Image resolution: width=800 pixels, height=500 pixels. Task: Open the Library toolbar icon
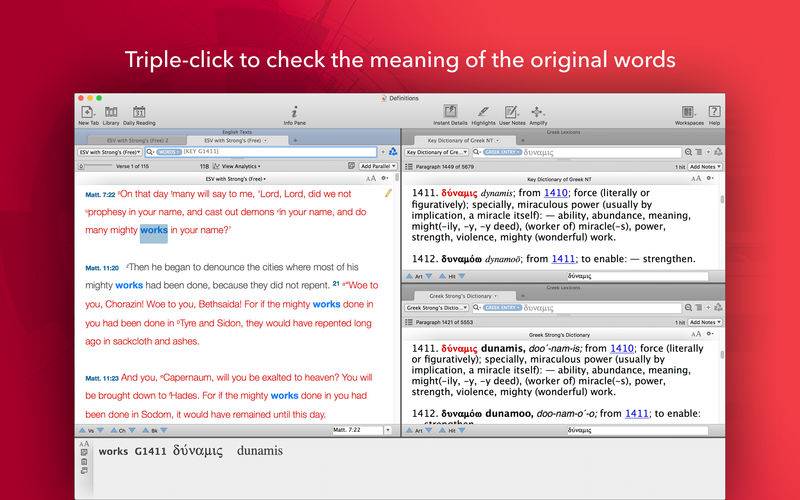click(x=111, y=115)
